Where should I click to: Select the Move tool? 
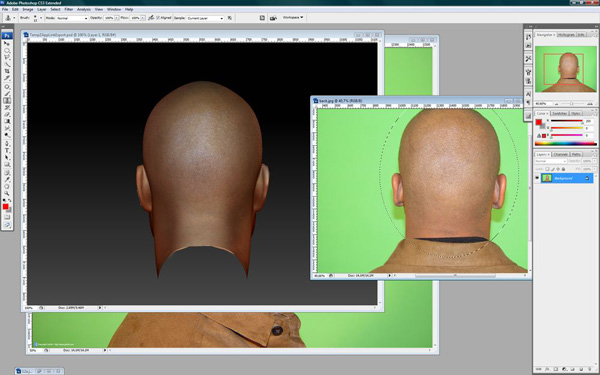tap(7, 43)
